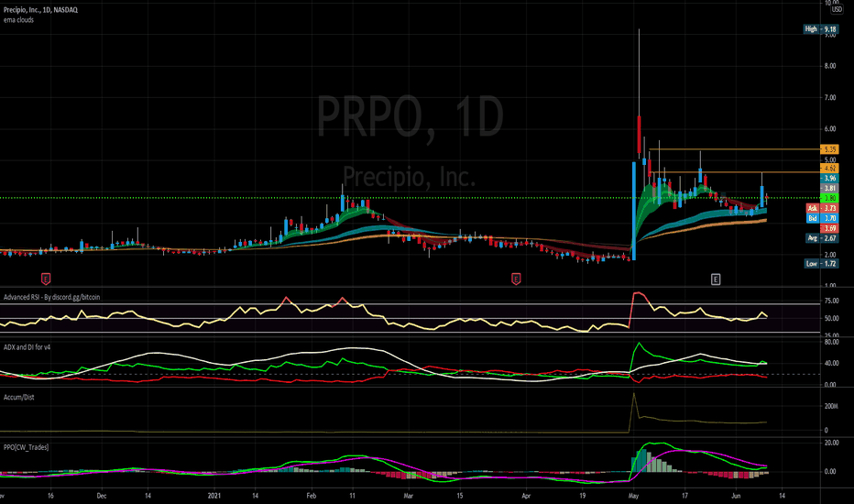Click the High 9.18 price label
Screen dimensions: 854x504
click(x=821, y=29)
